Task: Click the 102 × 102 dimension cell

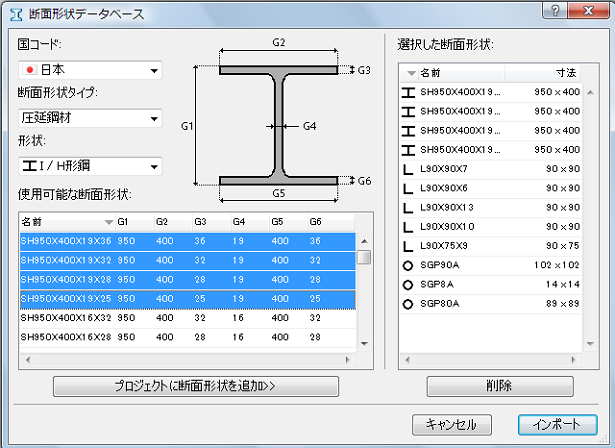Action: point(557,265)
